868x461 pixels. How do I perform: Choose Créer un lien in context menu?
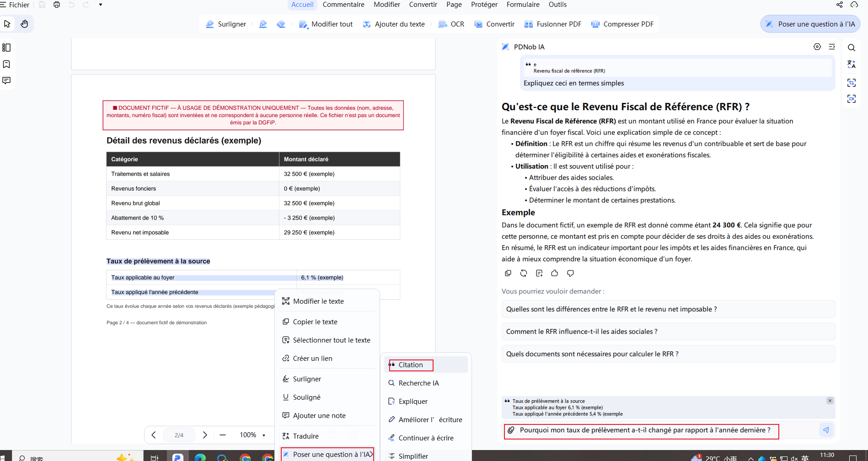click(x=327, y=359)
